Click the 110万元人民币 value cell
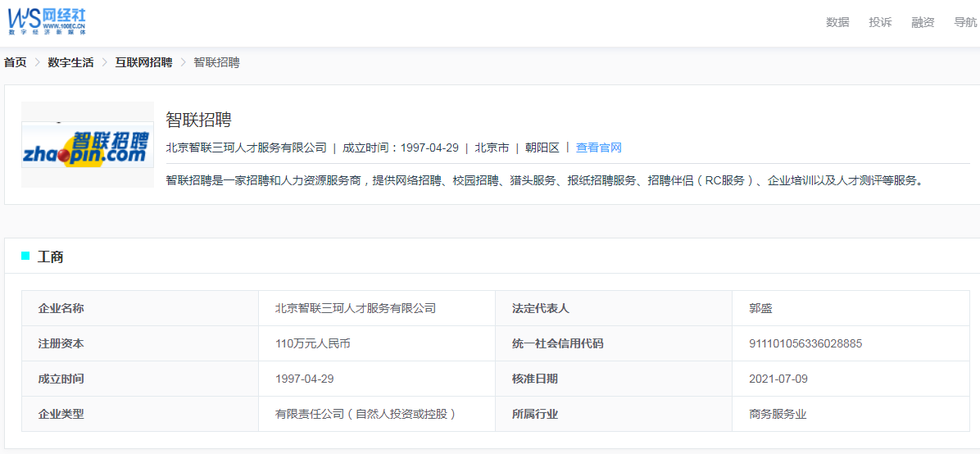The height and width of the screenshot is (454, 980). point(377,343)
